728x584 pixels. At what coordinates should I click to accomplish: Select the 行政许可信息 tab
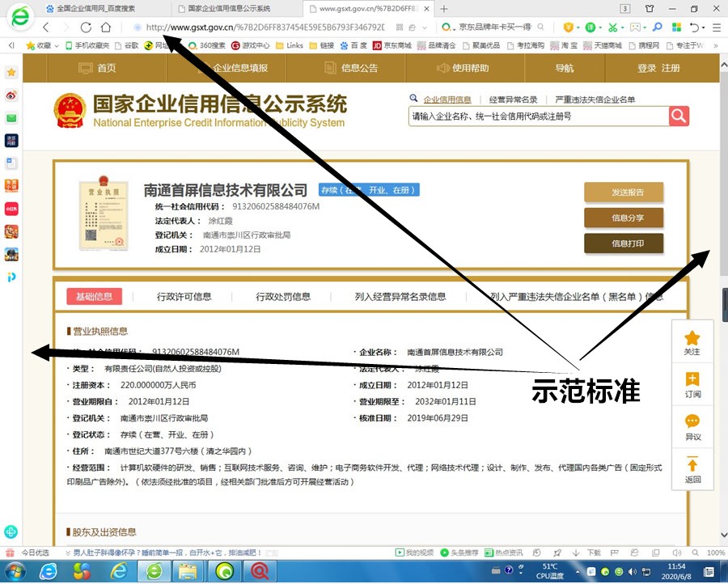point(184,296)
